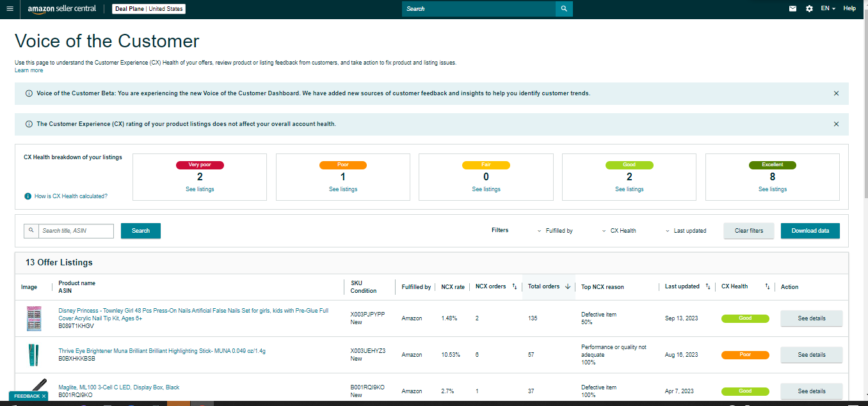Expand the EN language dropdown
The height and width of the screenshot is (406, 868).
[828, 9]
